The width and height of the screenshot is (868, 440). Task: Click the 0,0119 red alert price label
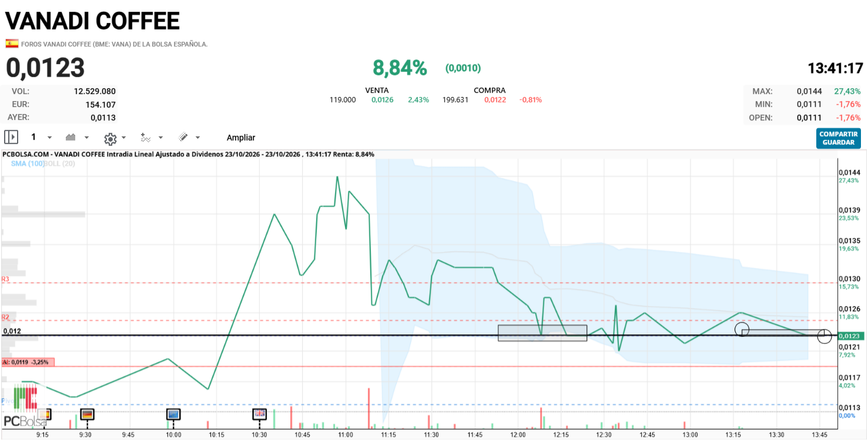coord(28,362)
